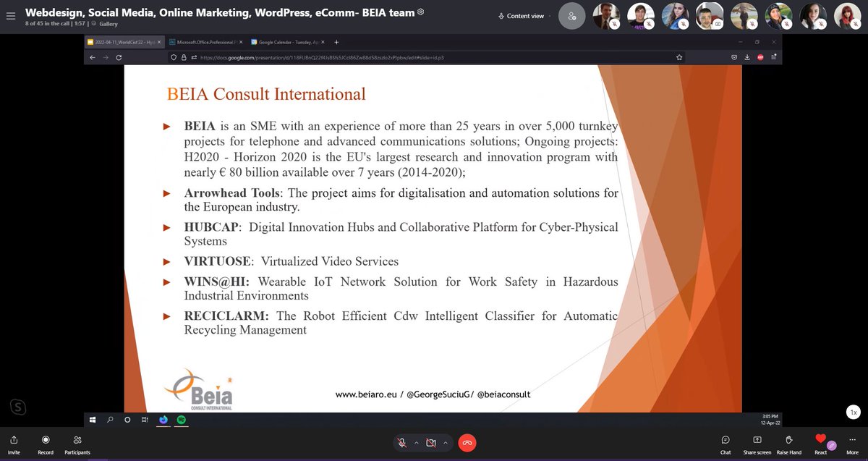Open the hamburger menu beside the call title
This screenshot has width=868, height=461.
tap(9, 17)
